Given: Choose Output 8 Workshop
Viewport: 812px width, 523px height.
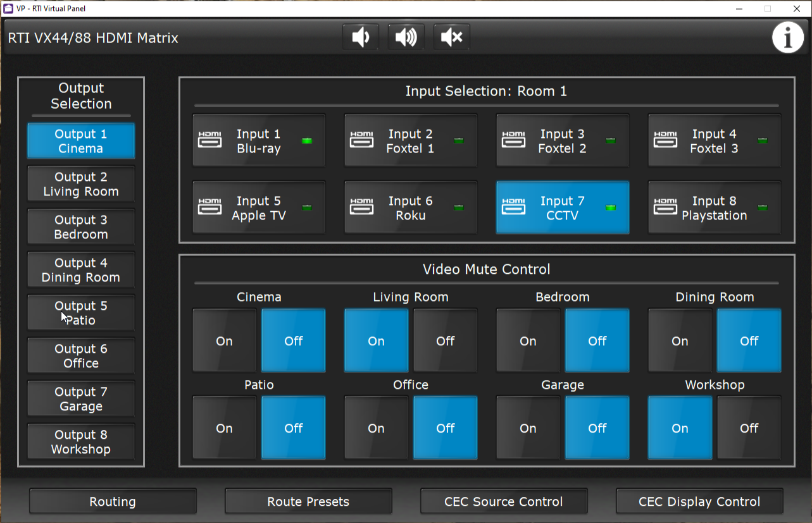Looking at the screenshot, I should pos(81,442).
